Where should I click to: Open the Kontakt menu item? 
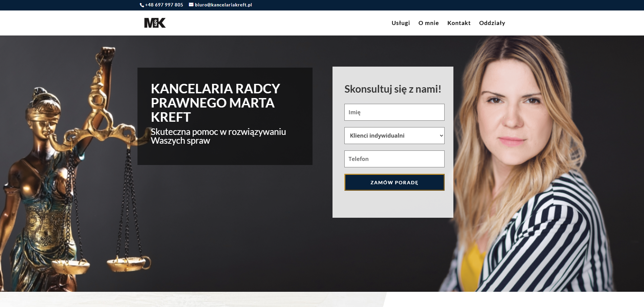pyautogui.click(x=459, y=23)
